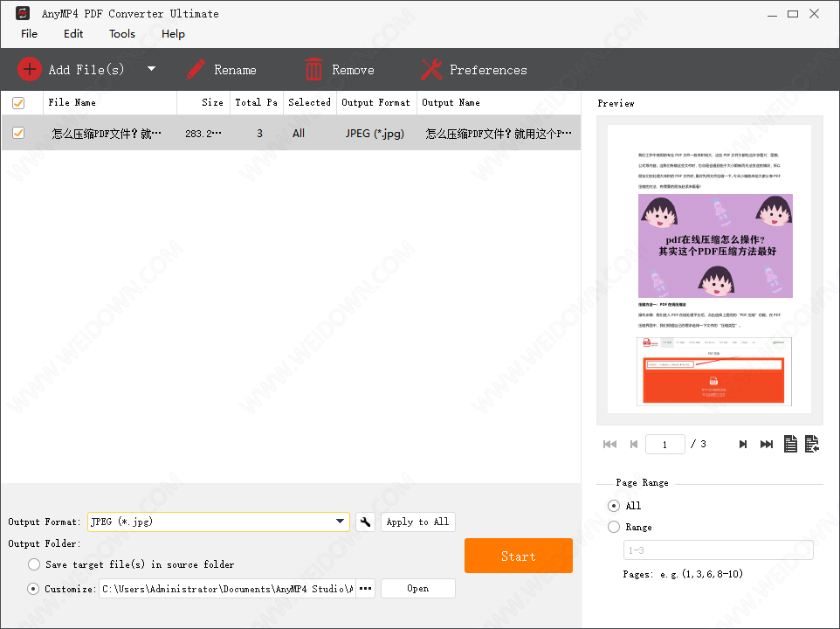Click the Output Name column header
The image size is (840, 629).
point(499,102)
